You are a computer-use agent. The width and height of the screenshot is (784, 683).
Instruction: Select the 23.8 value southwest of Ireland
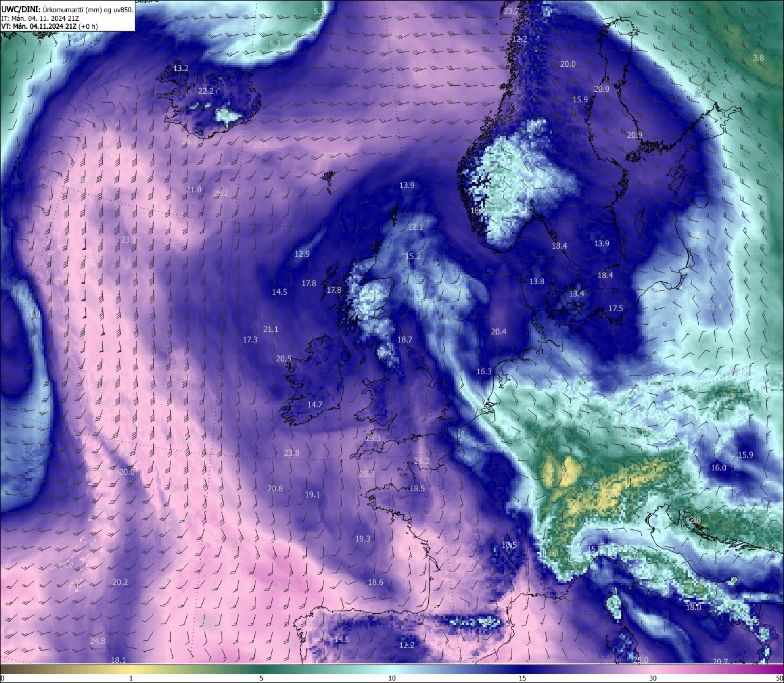[292, 453]
